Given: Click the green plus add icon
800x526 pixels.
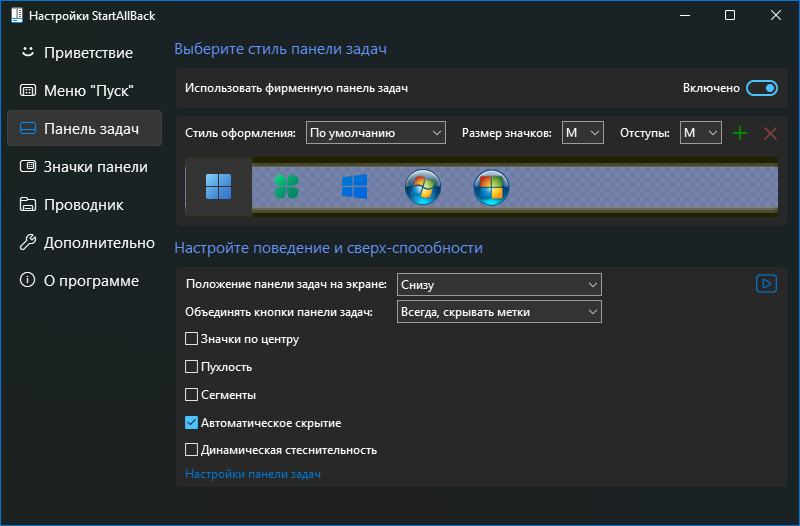Looking at the screenshot, I should [x=740, y=133].
